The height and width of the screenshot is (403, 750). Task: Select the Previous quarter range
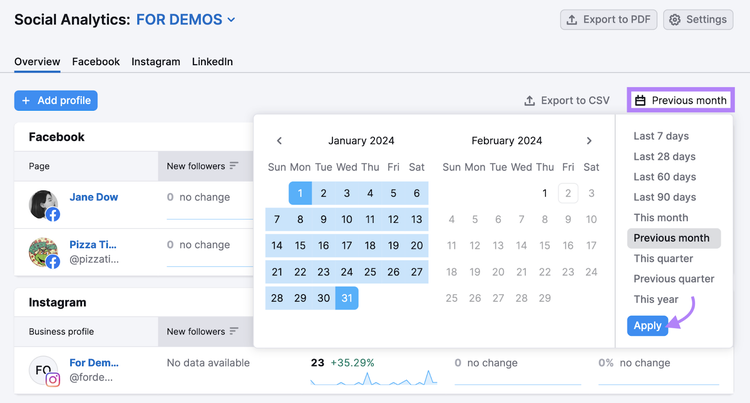pyautogui.click(x=673, y=279)
